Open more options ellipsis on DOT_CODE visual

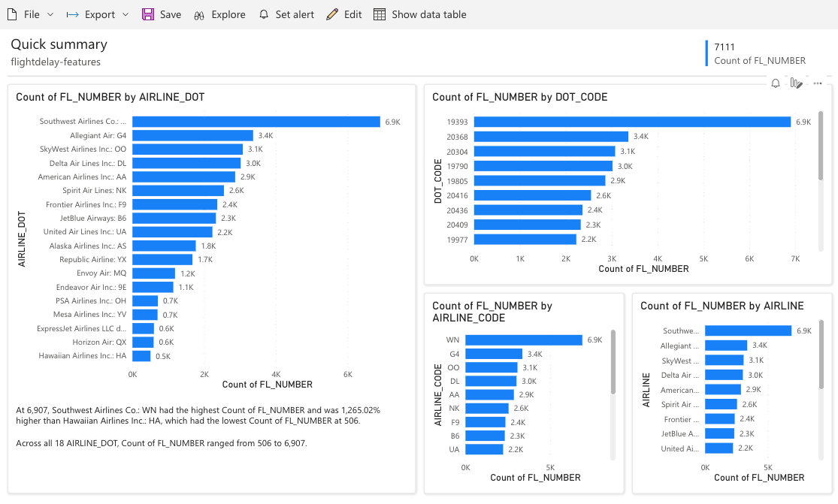818,83
